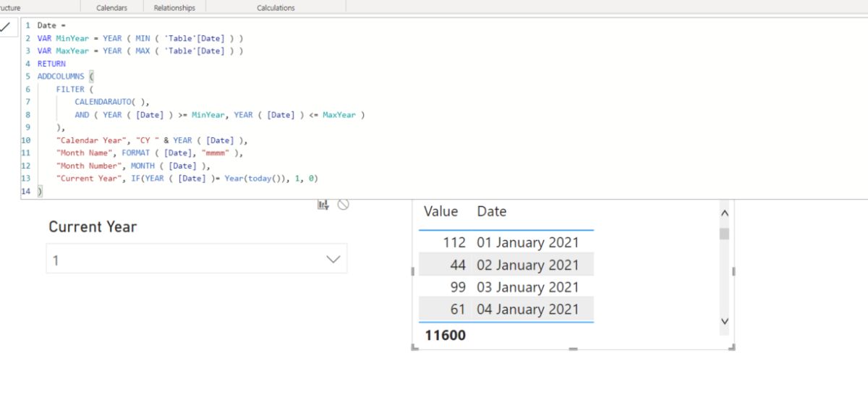868x413 pixels.
Task: Click the "Month Number" string in the formula
Action: (x=88, y=166)
